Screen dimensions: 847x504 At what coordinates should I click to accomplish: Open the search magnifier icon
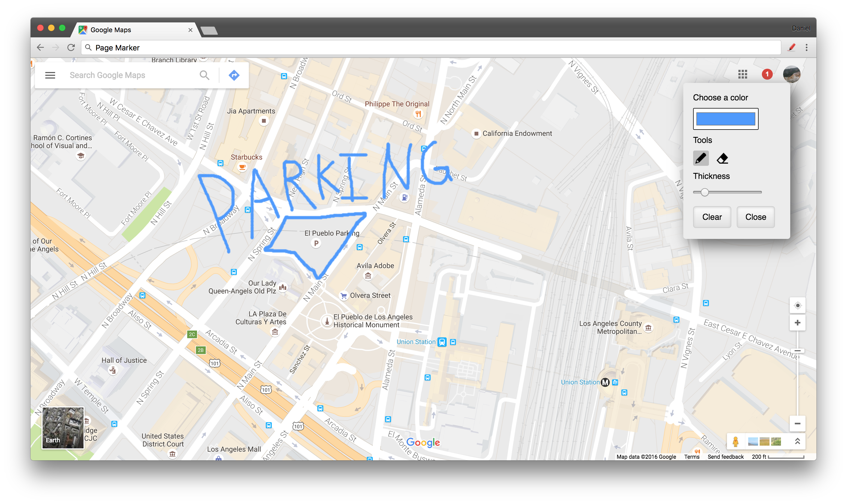(x=205, y=75)
